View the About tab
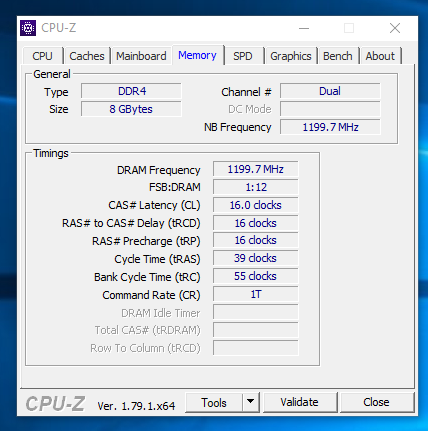This screenshot has height=431, width=428. point(380,56)
